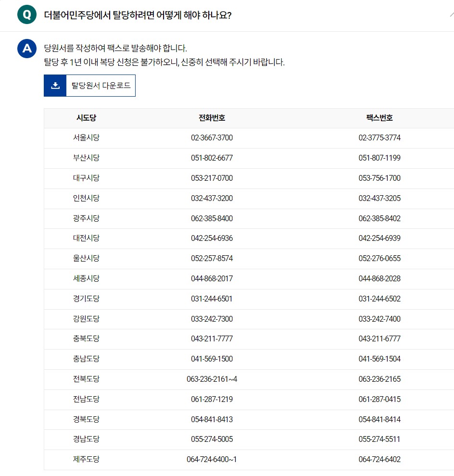Click phone number 044-868-2017
The width and height of the screenshot is (454, 476).
tap(212, 278)
